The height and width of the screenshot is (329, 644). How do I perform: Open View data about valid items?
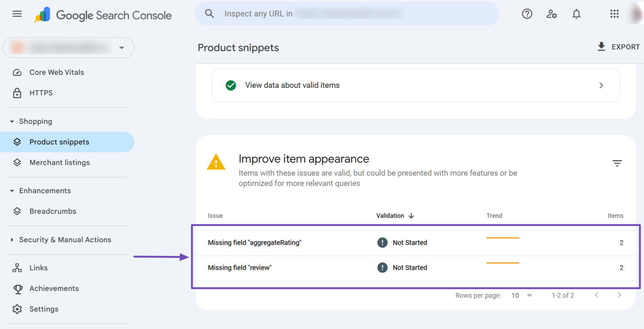click(415, 85)
